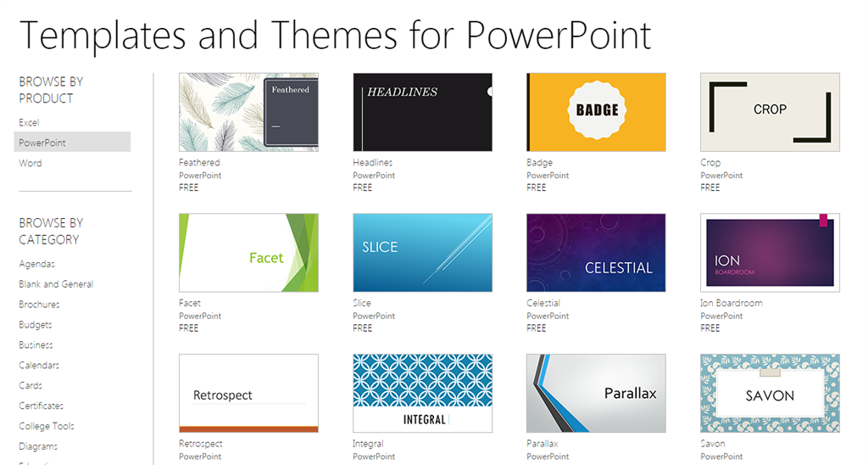Open the Parallax template thumbnail

click(596, 394)
